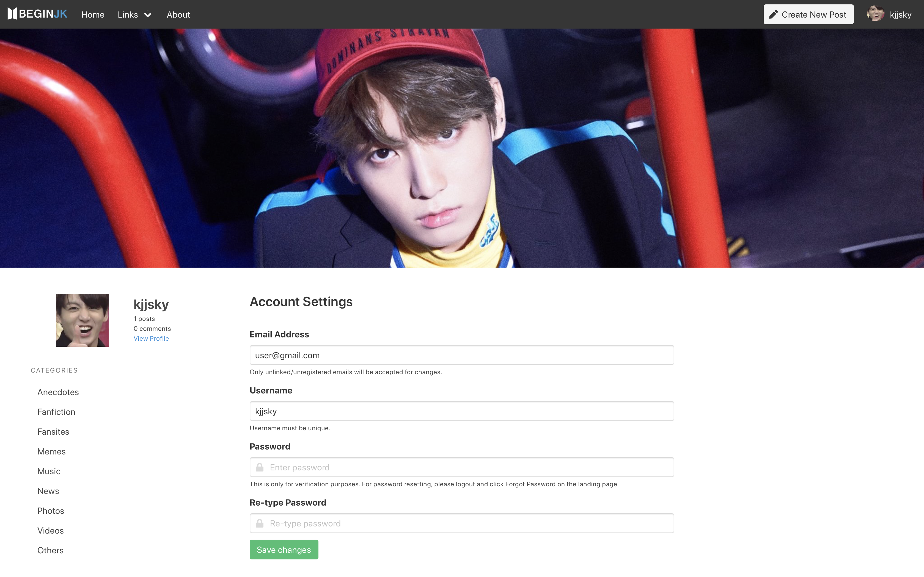Click the lock icon in Re-type Password field
Viewport: 924px width, 577px height.
pyautogui.click(x=260, y=523)
